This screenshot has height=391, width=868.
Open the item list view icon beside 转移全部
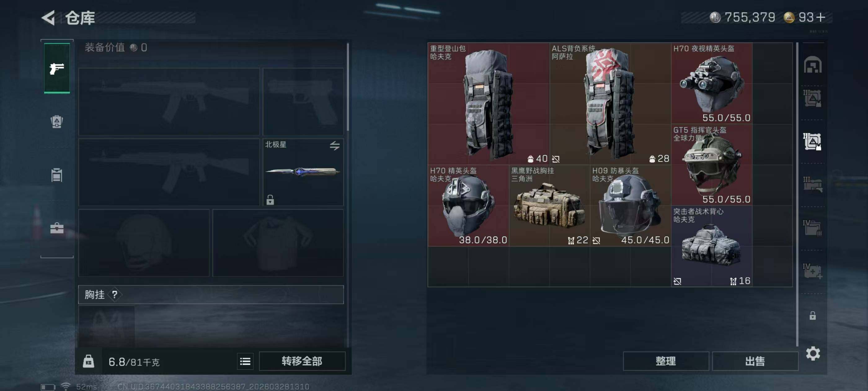pos(245,361)
